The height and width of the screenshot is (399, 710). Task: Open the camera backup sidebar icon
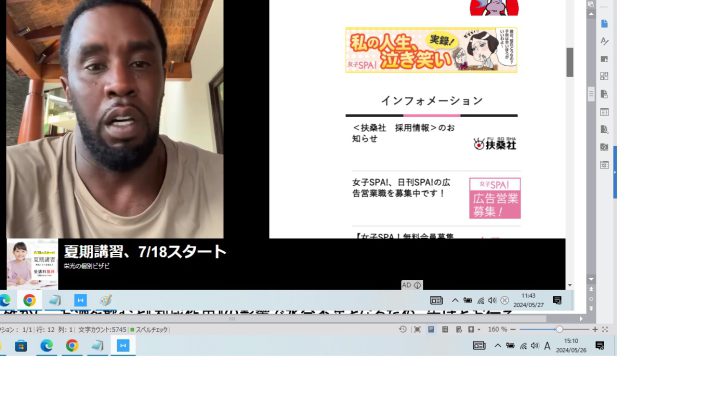coord(604,147)
